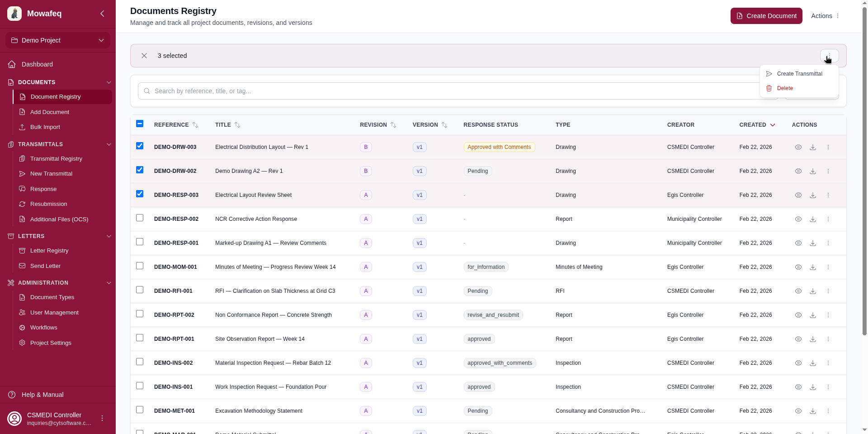The height and width of the screenshot is (434, 868).
Task: Collapse the TRANSMITTALS section
Action: tap(109, 144)
